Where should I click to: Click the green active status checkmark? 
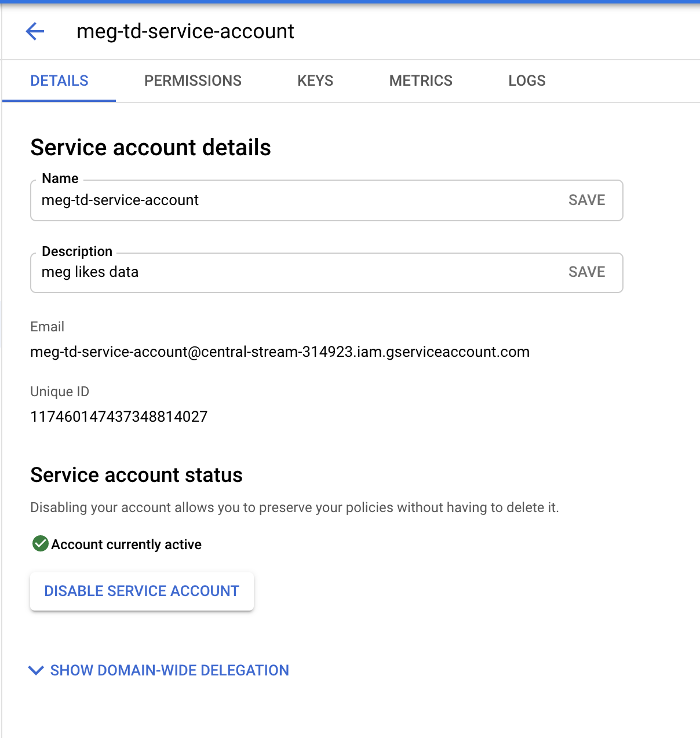tap(40, 544)
